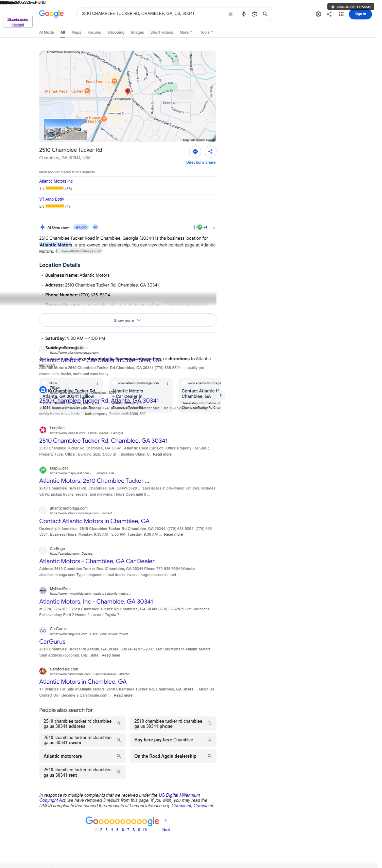Screen dimensions: 382x868
Task: Switch to AI Mode tab
Action: tap(47, 32)
